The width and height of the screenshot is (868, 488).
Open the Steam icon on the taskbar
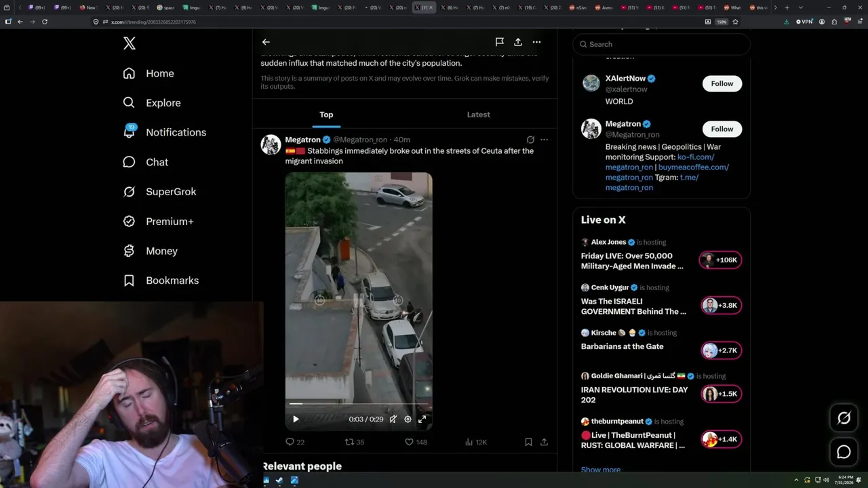coord(279,481)
